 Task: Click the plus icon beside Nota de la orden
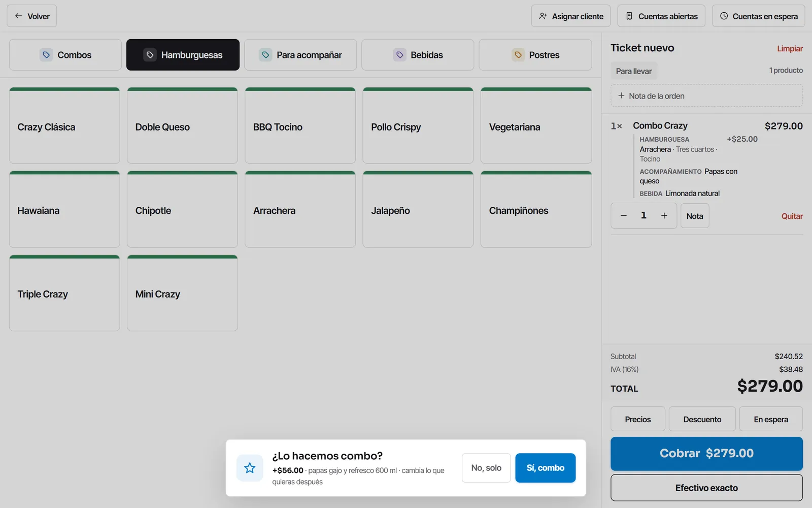621,96
